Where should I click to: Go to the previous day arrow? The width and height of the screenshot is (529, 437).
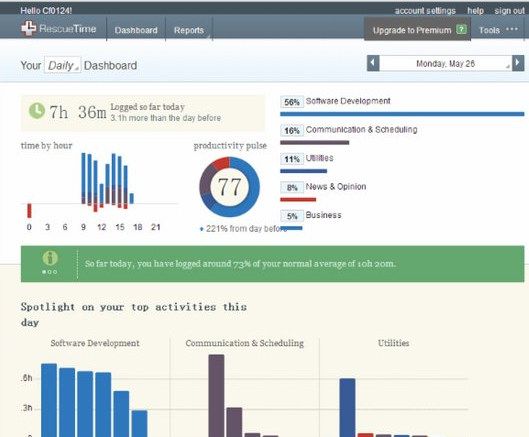[373, 63]
